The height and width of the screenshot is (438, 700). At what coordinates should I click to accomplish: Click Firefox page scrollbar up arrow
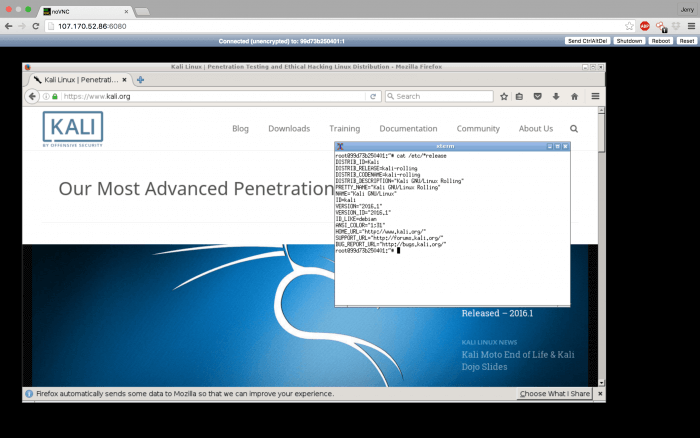point(601,110)
